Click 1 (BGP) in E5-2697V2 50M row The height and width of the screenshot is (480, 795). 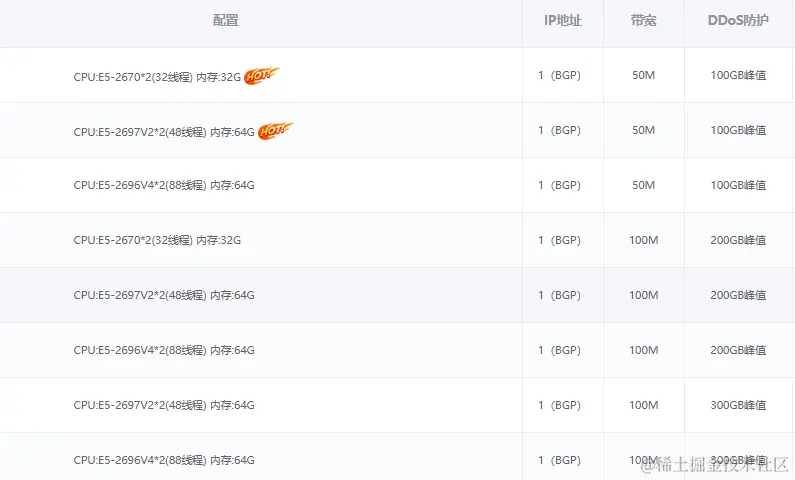tap(559, 130)
